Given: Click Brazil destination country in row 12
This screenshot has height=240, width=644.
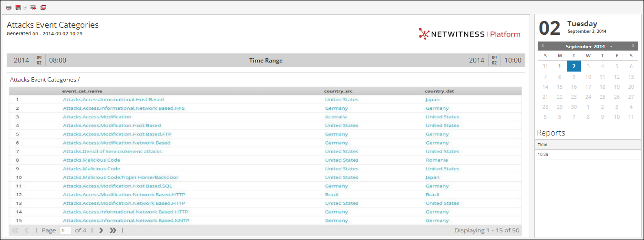Looking at the screenshot, I should coord(432,195).
